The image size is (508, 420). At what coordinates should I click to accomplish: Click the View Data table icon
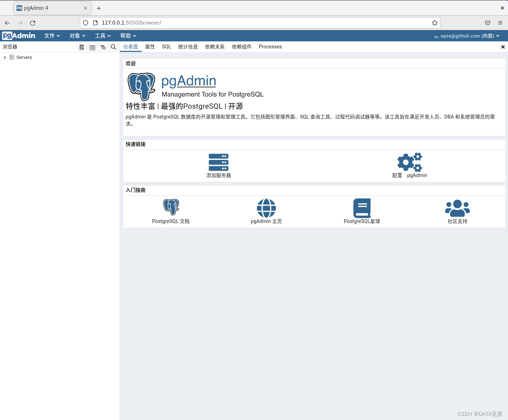pyautogui.click(x=93, y=47)
